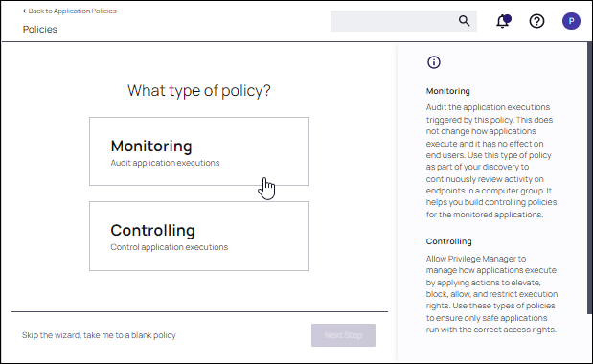The image size is (593, 364).
Task: Open the help question mark icon
Action: 536,21
